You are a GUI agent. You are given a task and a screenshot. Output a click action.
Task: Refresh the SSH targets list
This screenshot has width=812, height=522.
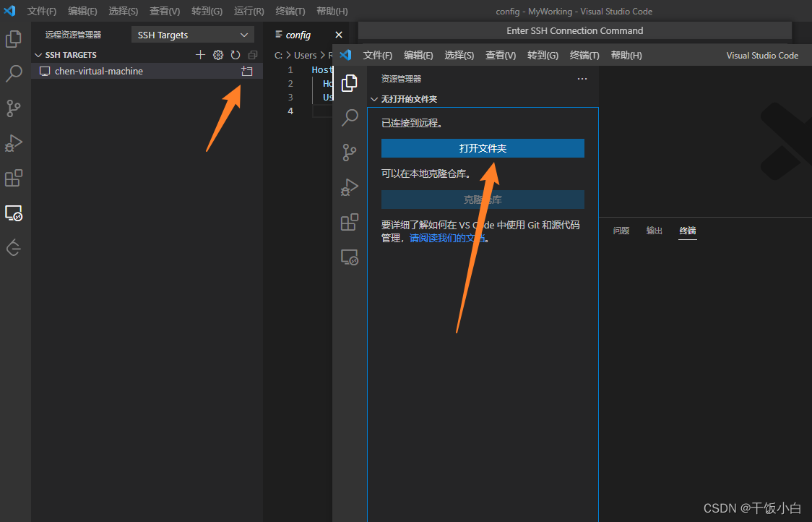coord(236,54)
